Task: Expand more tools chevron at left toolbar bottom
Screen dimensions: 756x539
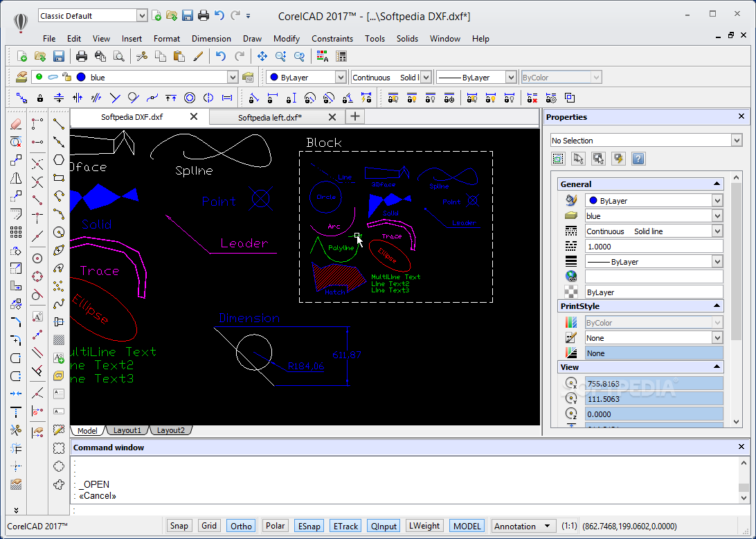Action: [x=16, y=510]
